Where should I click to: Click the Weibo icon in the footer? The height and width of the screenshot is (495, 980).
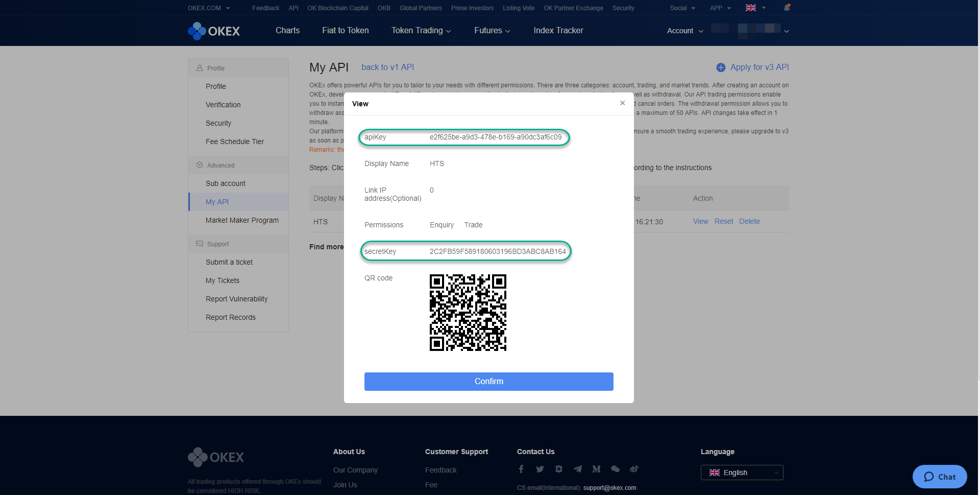click(634, 468)
